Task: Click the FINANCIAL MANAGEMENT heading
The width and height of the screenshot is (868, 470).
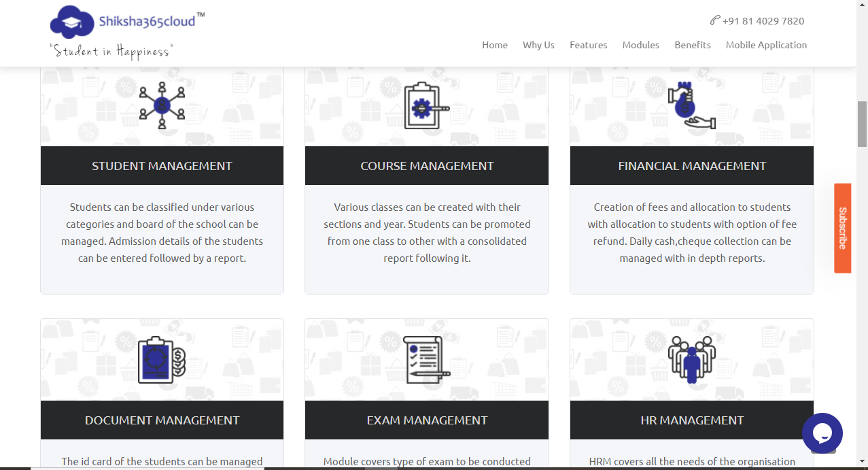Action: [692, 166]
